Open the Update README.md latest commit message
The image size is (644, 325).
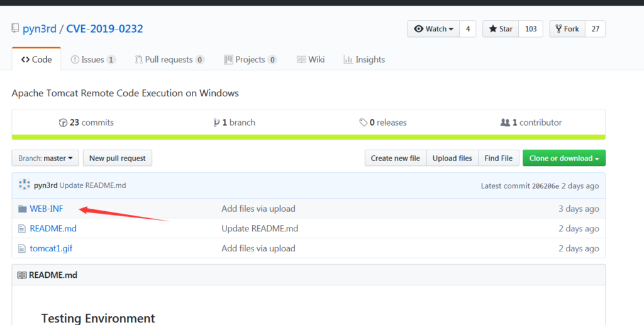93,185
